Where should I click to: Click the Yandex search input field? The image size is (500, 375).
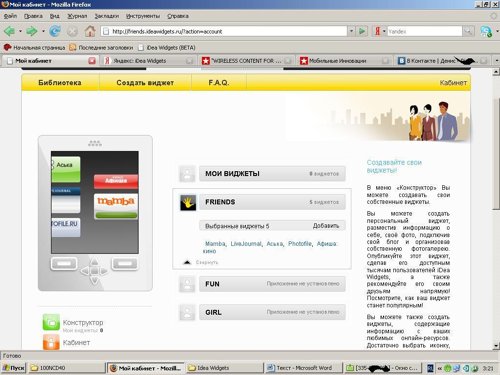tap(425, 31)
